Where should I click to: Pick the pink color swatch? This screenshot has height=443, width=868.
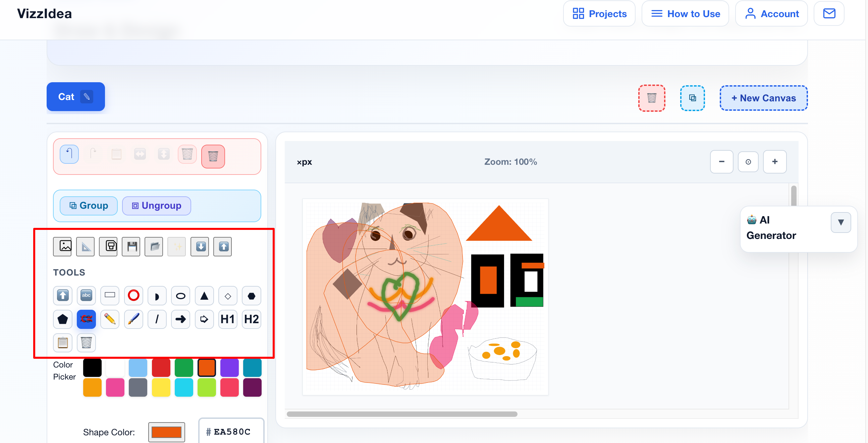tap(115, 387)
